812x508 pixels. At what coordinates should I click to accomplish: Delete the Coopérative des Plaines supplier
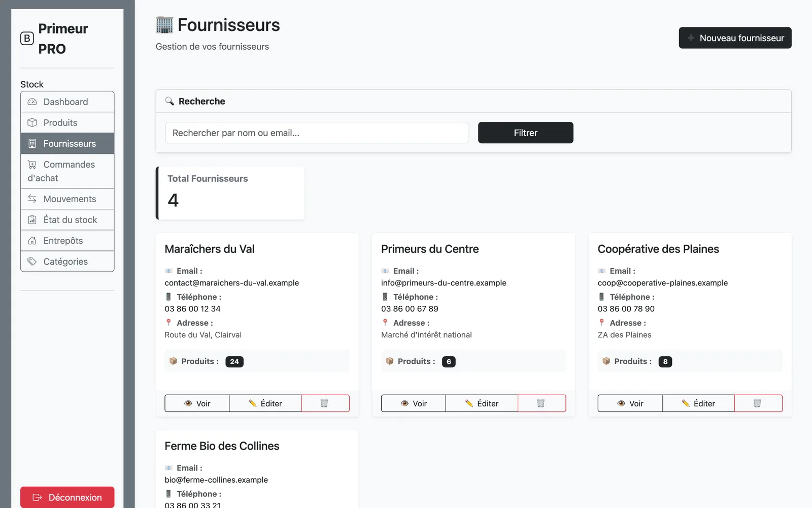click(758, 403)
